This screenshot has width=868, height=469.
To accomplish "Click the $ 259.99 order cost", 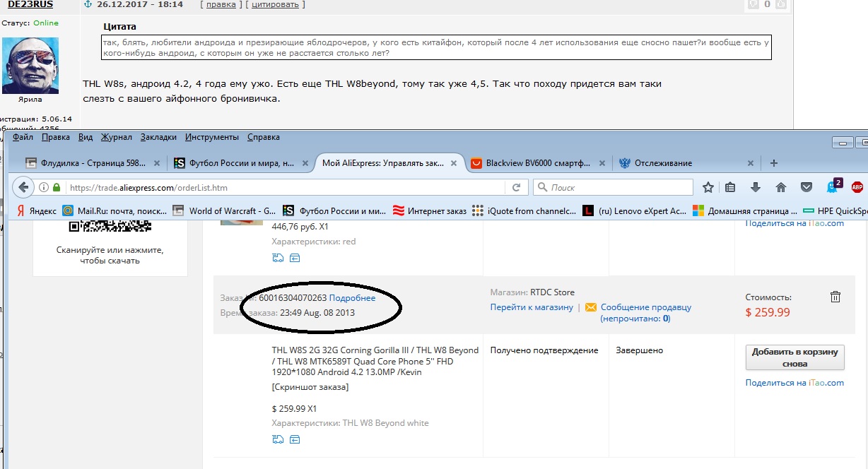I will [768, 312].
